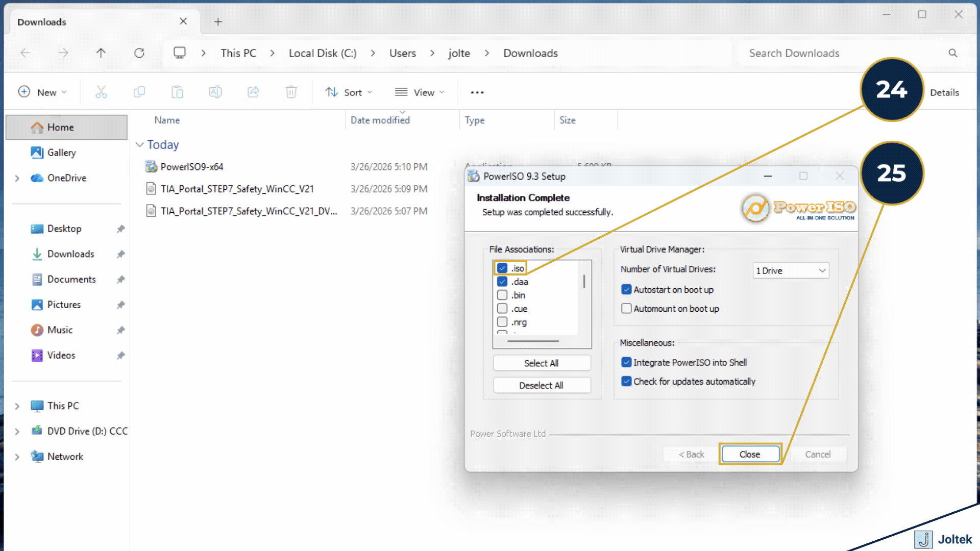Click the Paste icon
Image resolution: width=980 pixels, height=551 pixels.
point(177,92)
